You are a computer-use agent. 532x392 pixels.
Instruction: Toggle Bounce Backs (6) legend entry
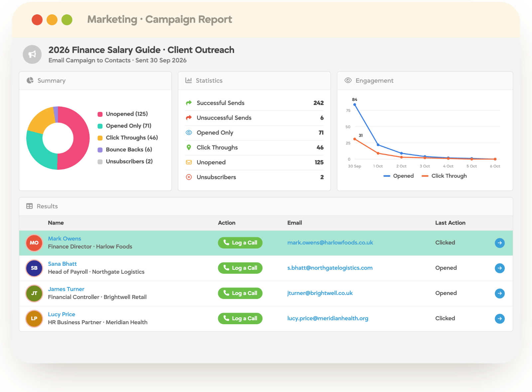click(x=125, y=150)
